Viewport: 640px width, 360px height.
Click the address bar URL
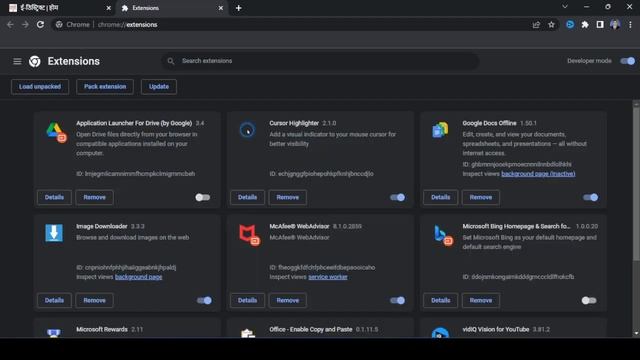coord(127,25)
